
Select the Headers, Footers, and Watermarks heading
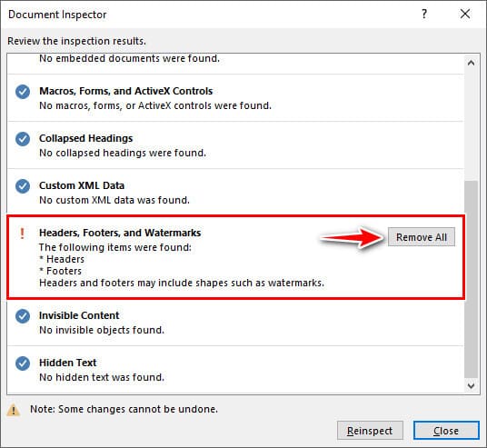tap(120, 233)
